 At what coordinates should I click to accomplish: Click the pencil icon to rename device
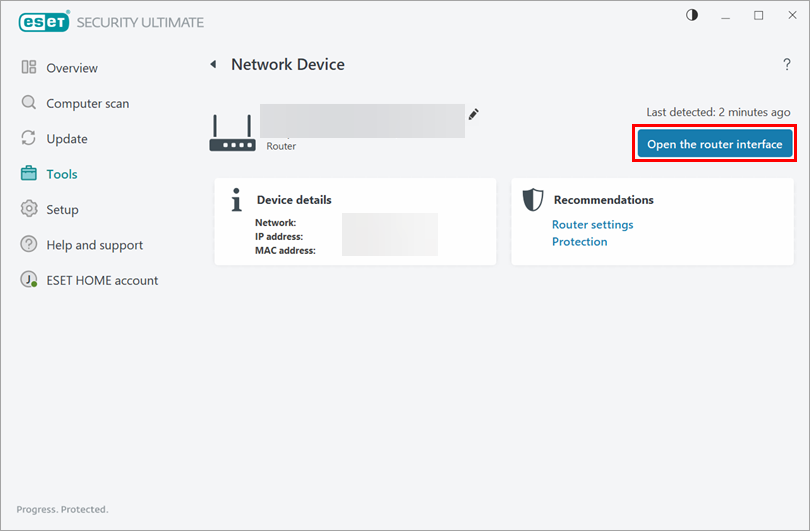click(x=474, y=114)
